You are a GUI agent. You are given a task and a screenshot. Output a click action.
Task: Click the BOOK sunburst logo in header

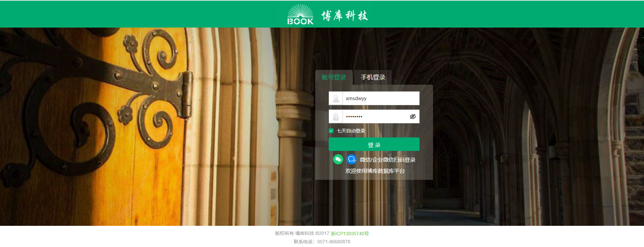point(300,14)
